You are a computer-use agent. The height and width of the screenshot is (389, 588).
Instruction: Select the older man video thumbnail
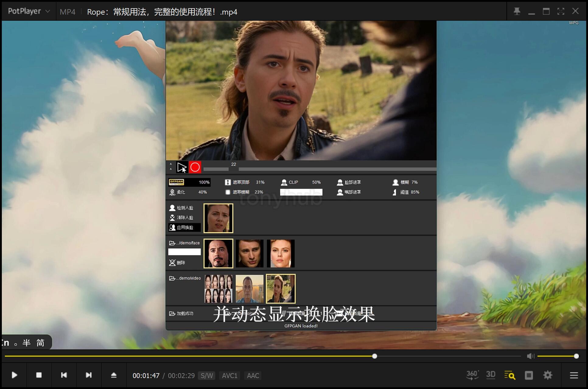(250, 289)
